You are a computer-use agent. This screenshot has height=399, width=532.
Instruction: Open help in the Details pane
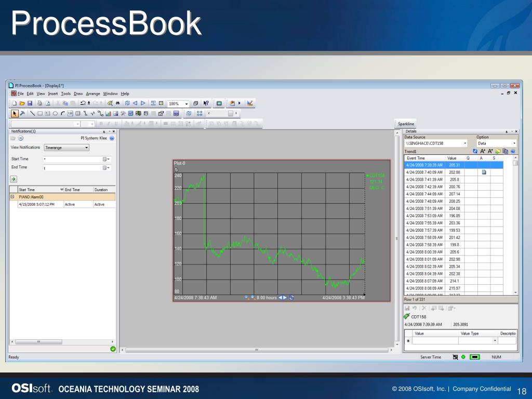[x=513, y=151]
